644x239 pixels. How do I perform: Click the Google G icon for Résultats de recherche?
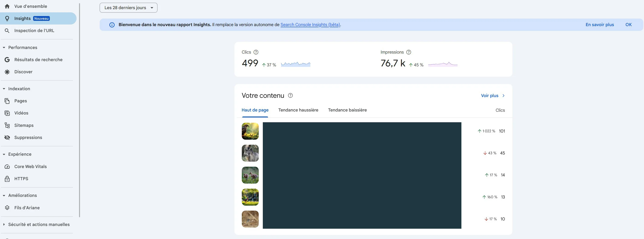pyautogui.click(x=7, y=60)
